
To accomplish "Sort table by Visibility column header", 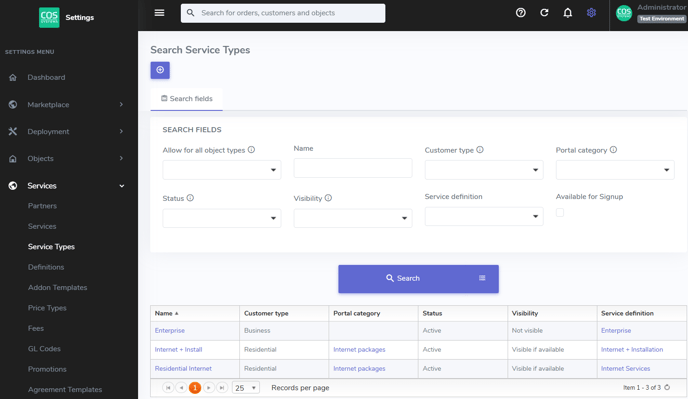I will click(x=552, y=313).
